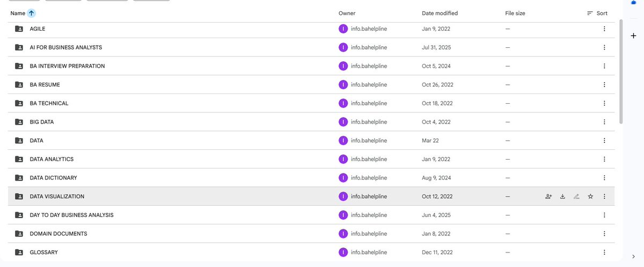Open the Sort options menu
Screen dimensions: 644x267
[x=597, y=13]
